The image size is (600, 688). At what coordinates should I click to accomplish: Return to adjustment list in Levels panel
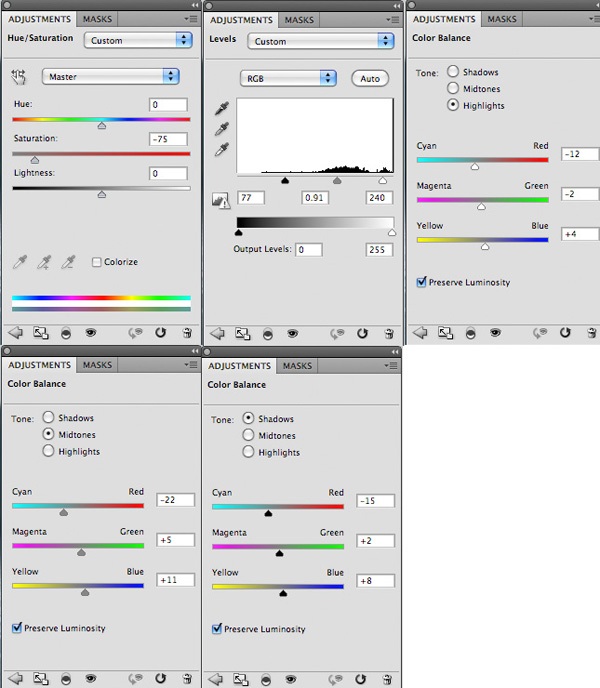pos(217,333)
